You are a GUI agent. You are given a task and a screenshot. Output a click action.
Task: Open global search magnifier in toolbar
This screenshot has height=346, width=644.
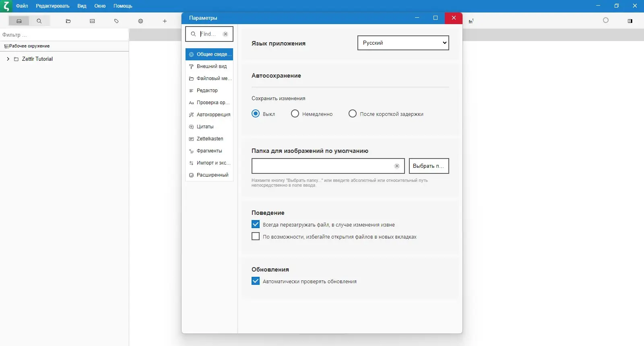(39, 21)
